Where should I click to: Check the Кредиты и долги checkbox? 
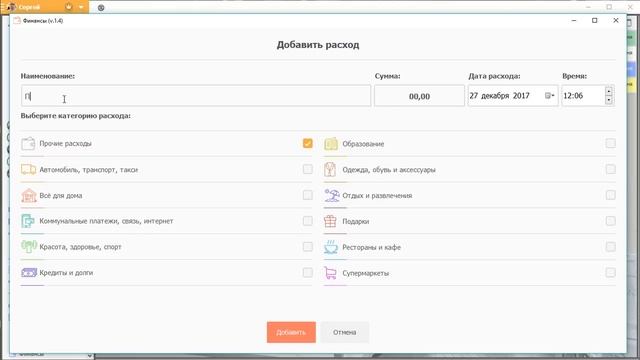[308, 272]
